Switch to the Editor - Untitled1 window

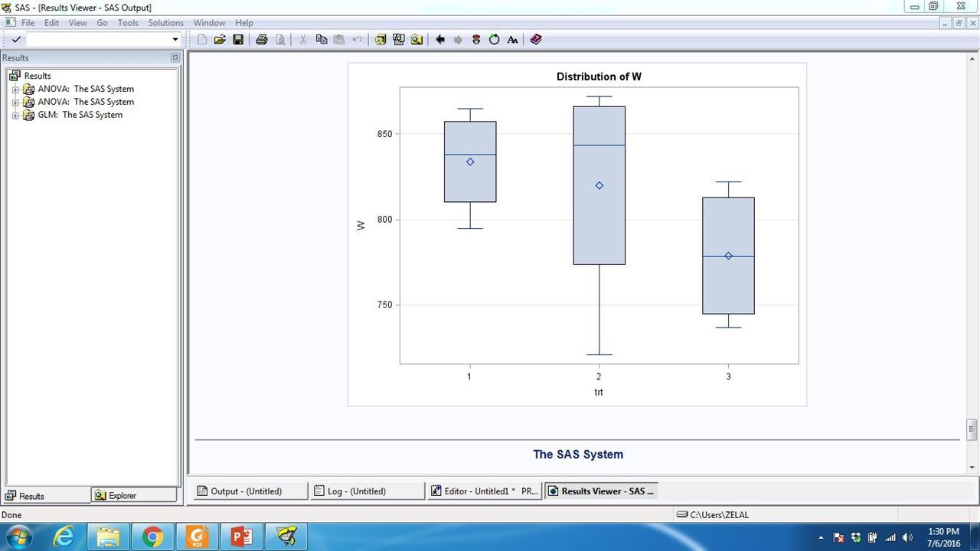(485, 491)
